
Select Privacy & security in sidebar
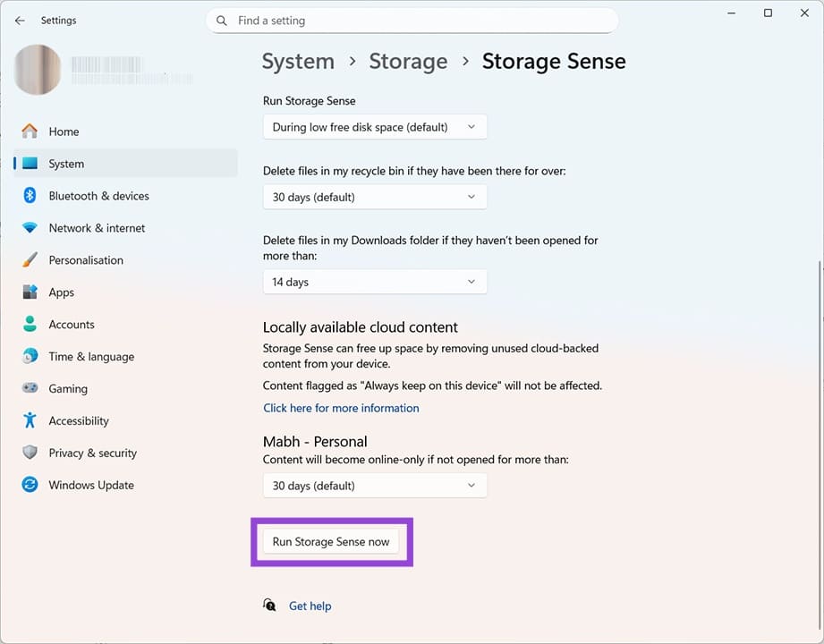tap(92, 453)
